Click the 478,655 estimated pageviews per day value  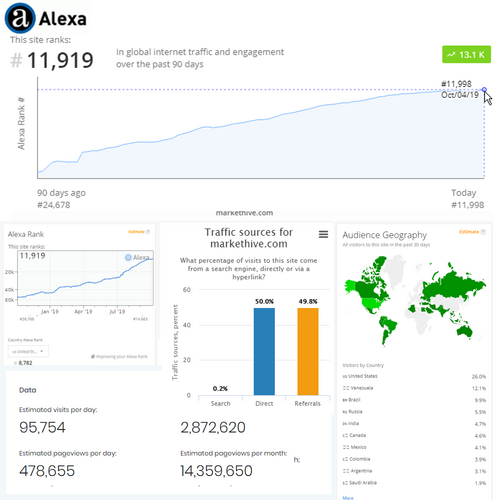[47, 471]
